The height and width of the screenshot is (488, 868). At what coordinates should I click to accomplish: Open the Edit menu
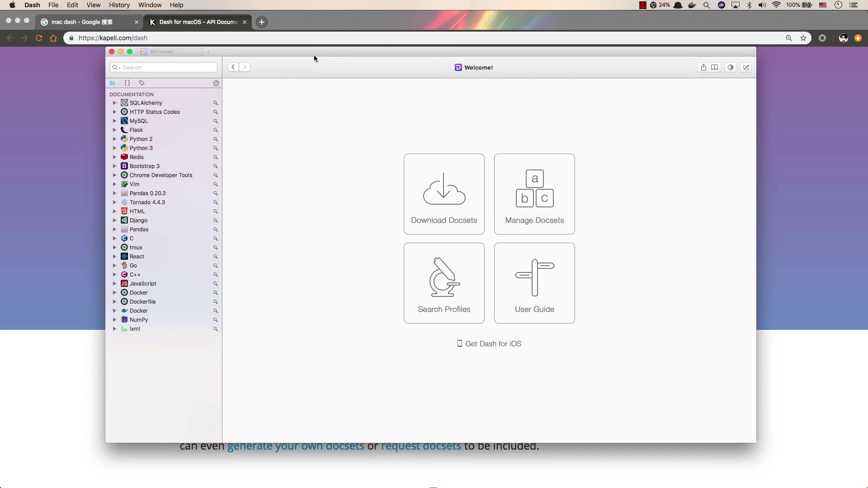click(72, 5)
